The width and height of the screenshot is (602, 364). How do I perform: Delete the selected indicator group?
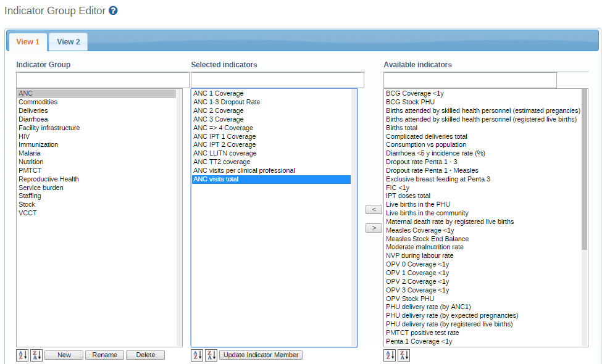[x=145, y=355]
